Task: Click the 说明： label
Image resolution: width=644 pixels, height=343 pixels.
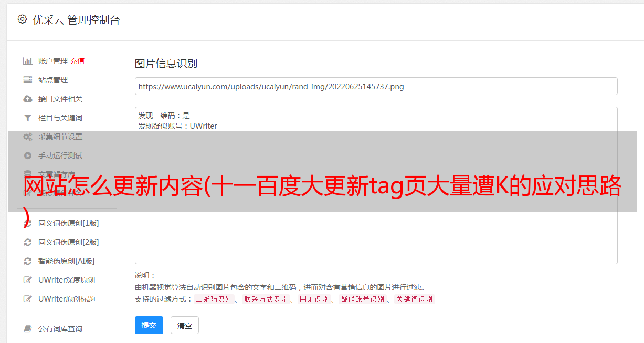Action: pyautogui.click(x=145, y=275)
